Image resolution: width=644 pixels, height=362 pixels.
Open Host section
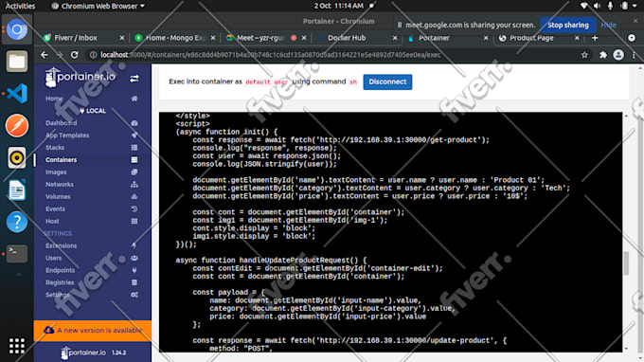(x=53, y=221)
